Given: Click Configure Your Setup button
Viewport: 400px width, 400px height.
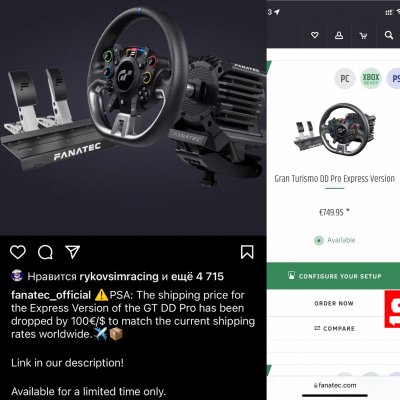Looking at the screenshot, I should tap(333, 276).
